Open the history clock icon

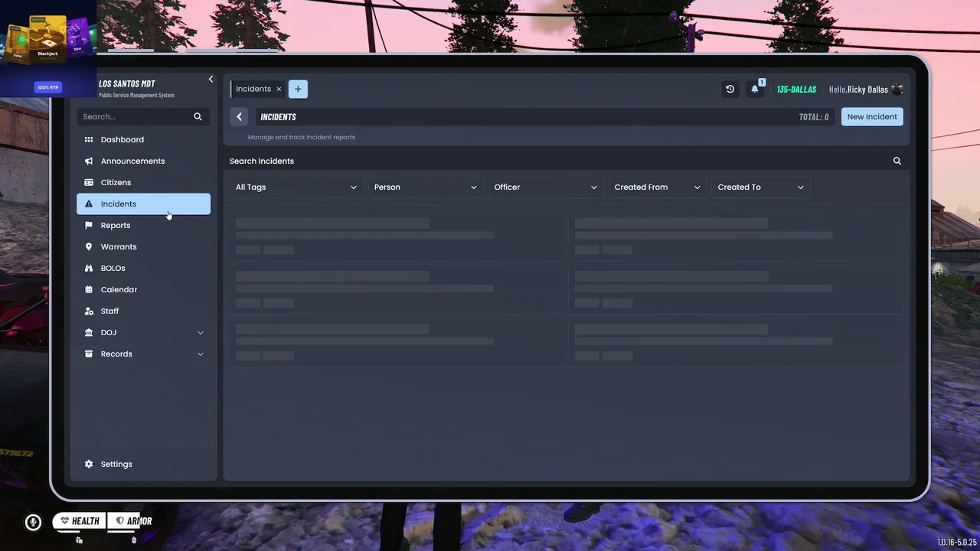[x=730, y=89]
